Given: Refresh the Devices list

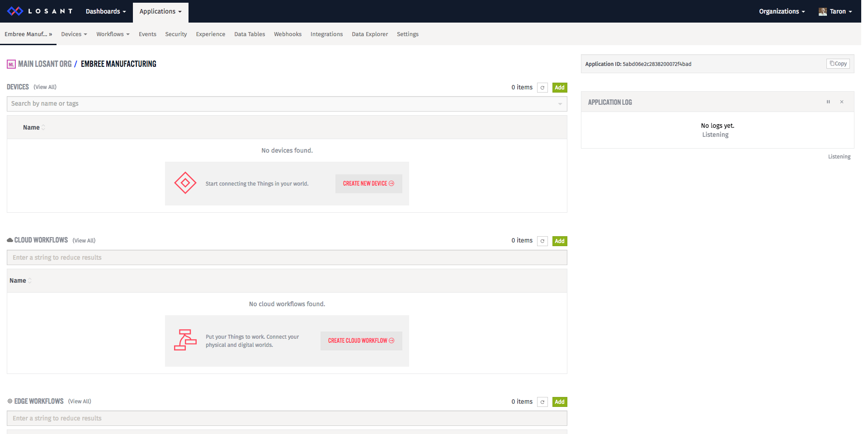Looking at the screenshot, I should click(x=542, y=88).
